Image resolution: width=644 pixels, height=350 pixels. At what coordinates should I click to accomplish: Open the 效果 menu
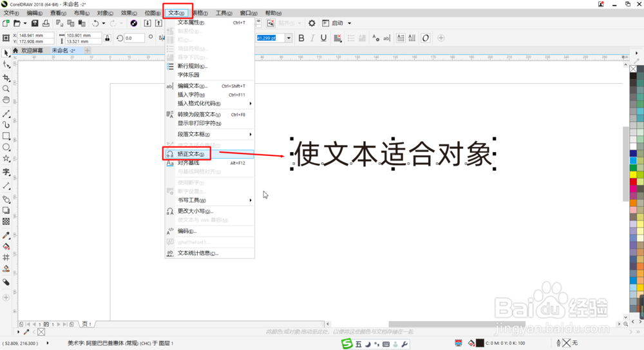(x=129, y=13)
